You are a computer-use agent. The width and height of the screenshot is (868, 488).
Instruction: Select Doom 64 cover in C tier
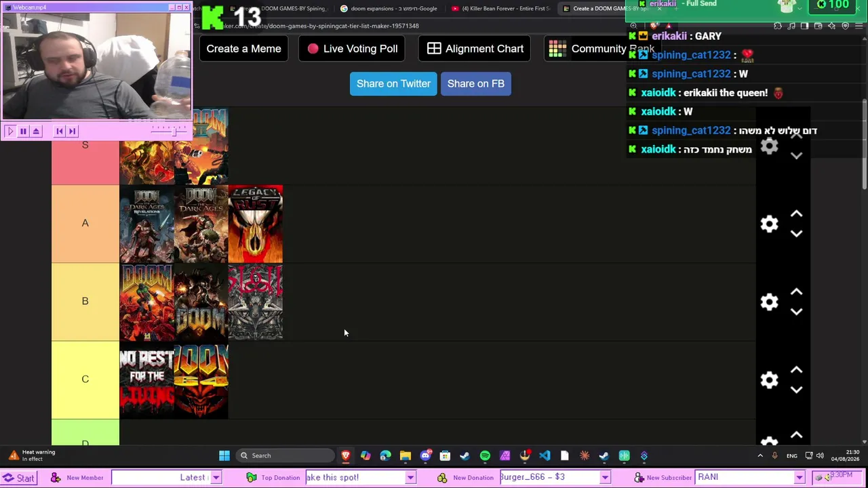(201, 380)
